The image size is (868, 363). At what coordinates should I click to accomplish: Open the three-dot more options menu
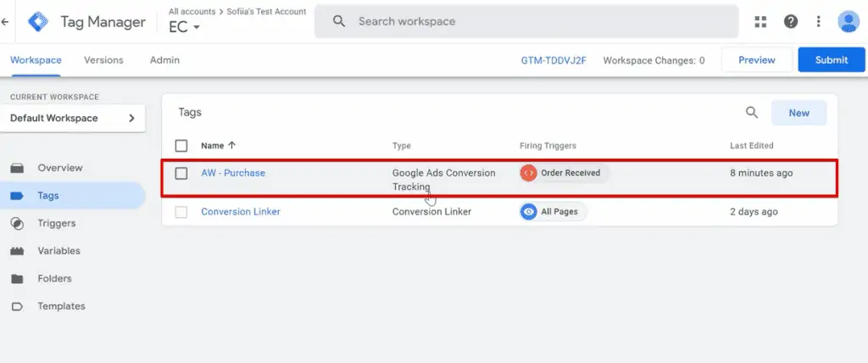[x=819, y=21]
